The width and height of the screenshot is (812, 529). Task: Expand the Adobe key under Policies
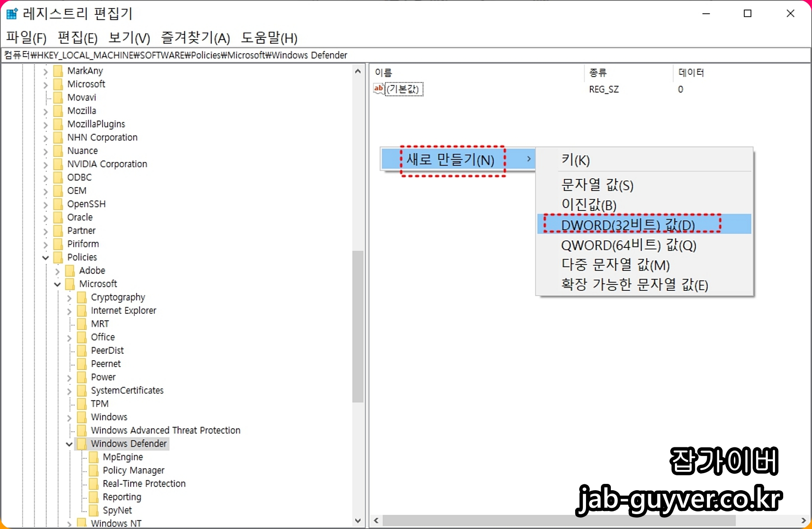coord(57,271)
